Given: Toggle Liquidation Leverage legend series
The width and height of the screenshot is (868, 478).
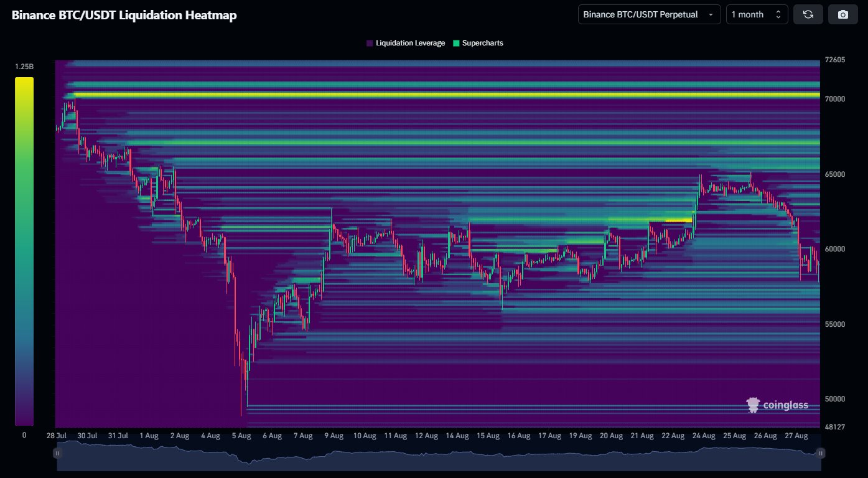Looking at the screenshot, I should point(406,43).
